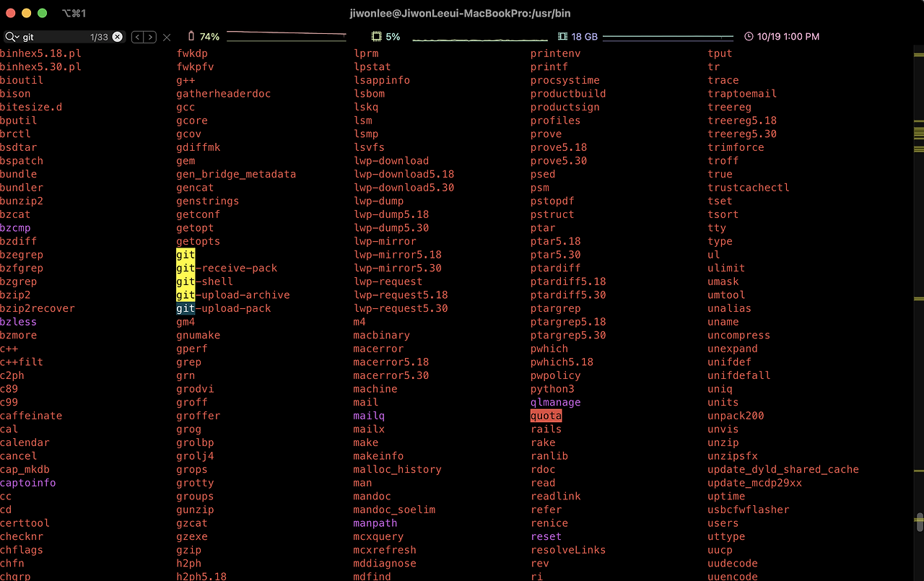Click the 74% battery level reading
924x581 pixels.
click(209, 37)
